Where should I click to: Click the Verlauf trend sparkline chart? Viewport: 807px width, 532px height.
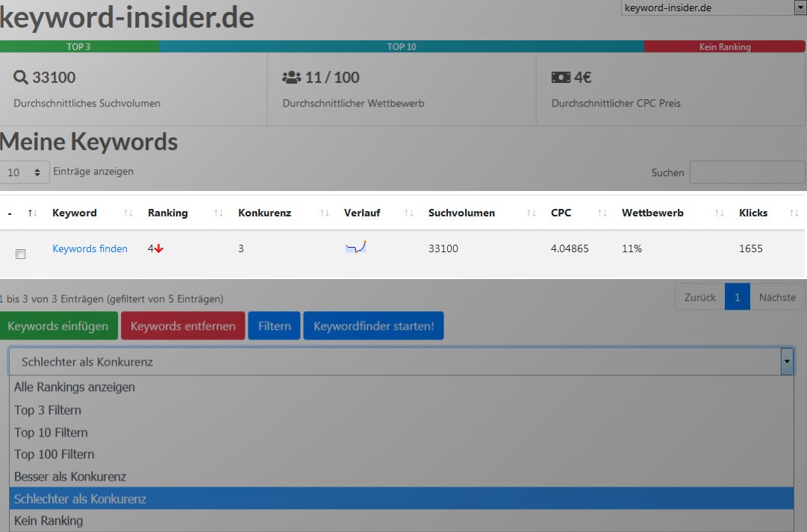(x=355, y=248)
